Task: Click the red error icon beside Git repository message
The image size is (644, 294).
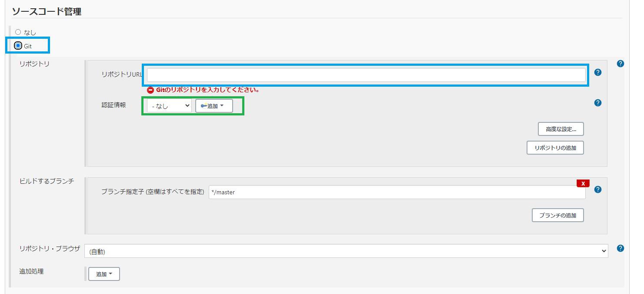Action: coord(150,90)
